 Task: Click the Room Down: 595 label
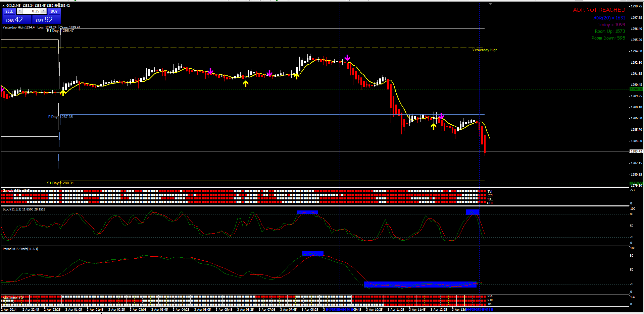coord(608,38)
